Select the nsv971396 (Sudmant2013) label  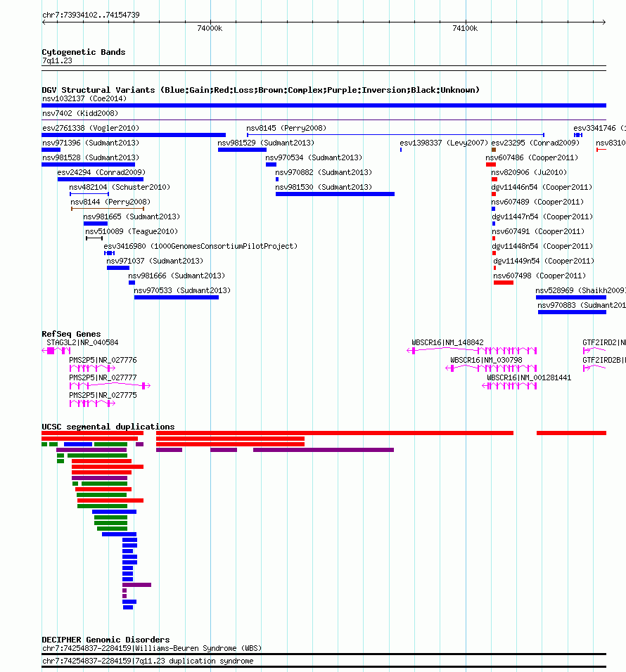(91, 143)
